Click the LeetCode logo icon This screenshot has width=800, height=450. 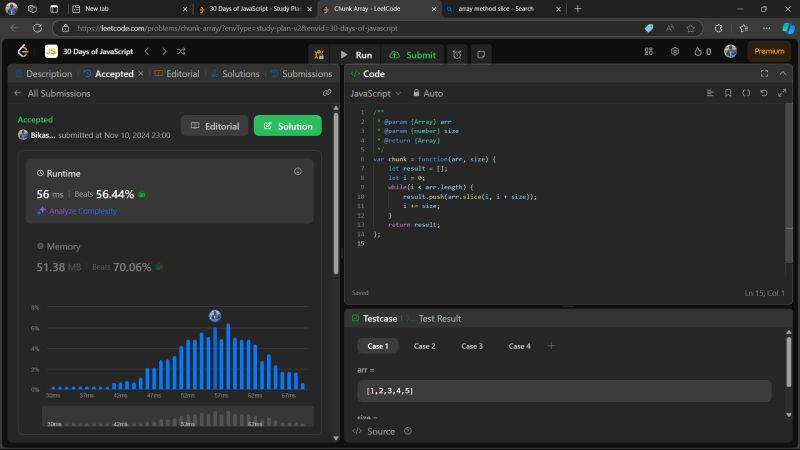click(x=22, y=51)
